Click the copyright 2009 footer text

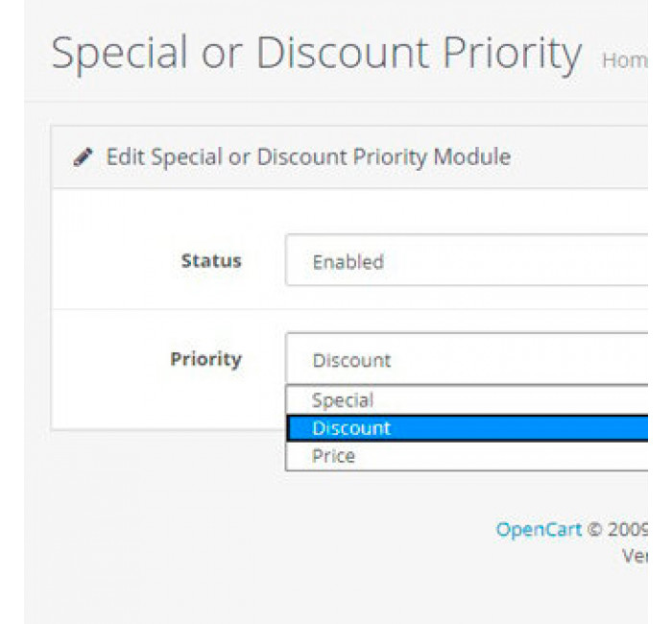point(617,530)
